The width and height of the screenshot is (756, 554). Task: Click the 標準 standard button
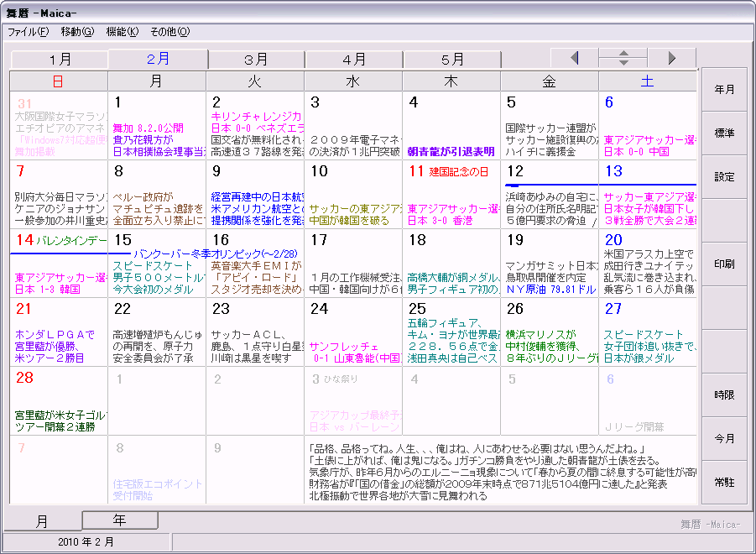coord(724,133)
